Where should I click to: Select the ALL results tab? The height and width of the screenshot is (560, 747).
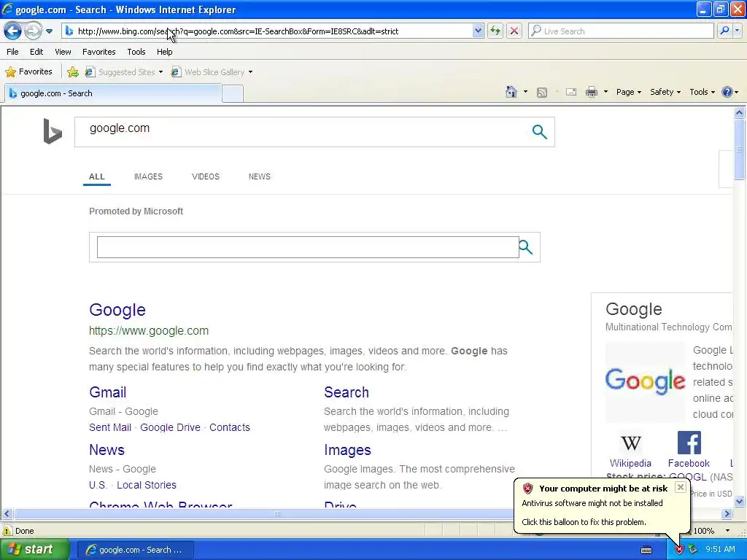(x=97, y=176)
